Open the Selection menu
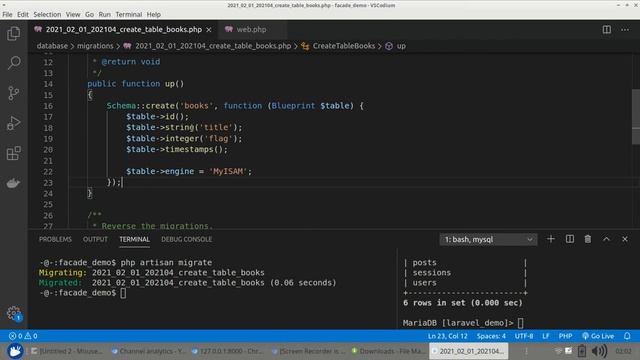 click(x=47, y=14)
